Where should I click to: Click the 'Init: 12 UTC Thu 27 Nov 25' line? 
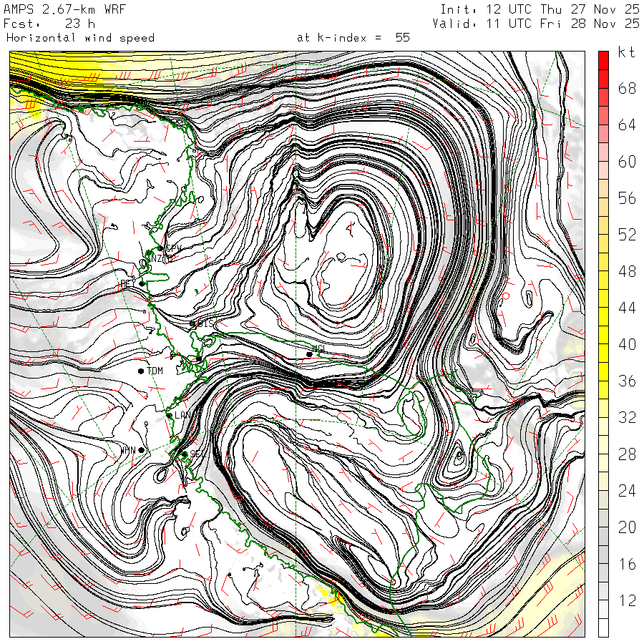pos(540,9)
